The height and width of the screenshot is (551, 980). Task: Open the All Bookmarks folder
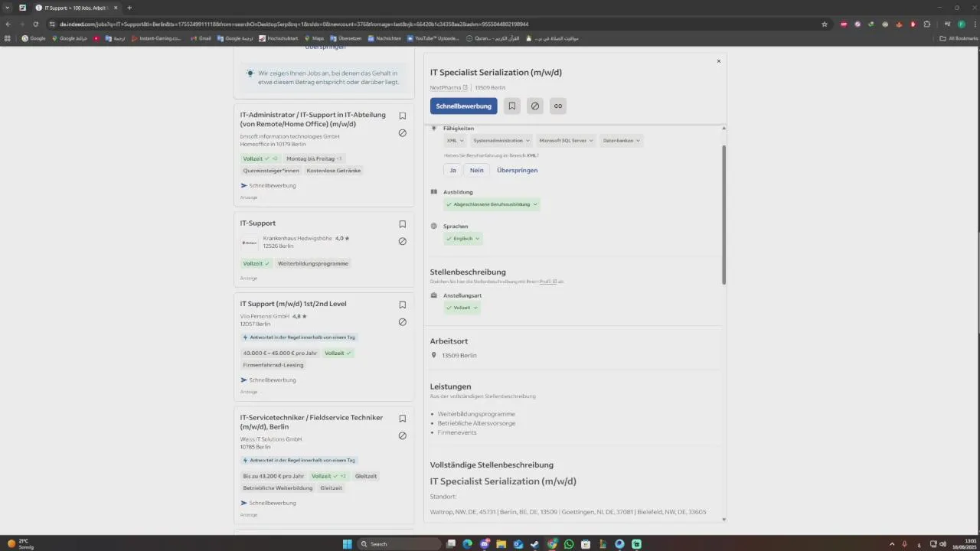pos(959,38)
